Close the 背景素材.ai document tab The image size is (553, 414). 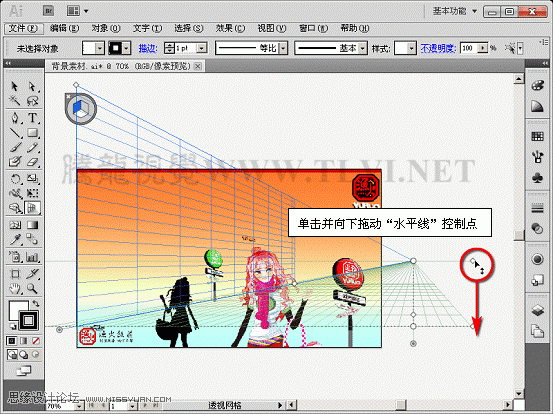198,66
